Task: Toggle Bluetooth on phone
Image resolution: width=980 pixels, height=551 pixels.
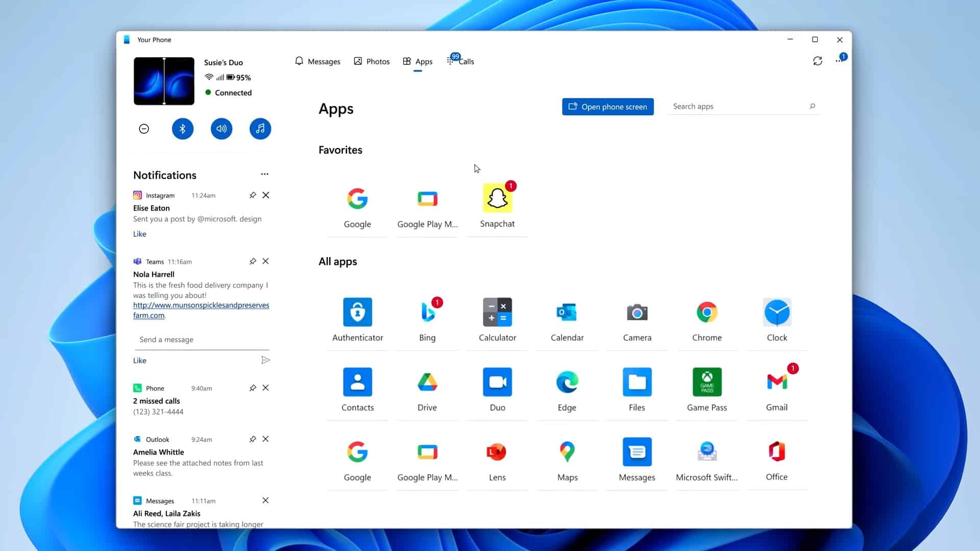Action: 182,129
